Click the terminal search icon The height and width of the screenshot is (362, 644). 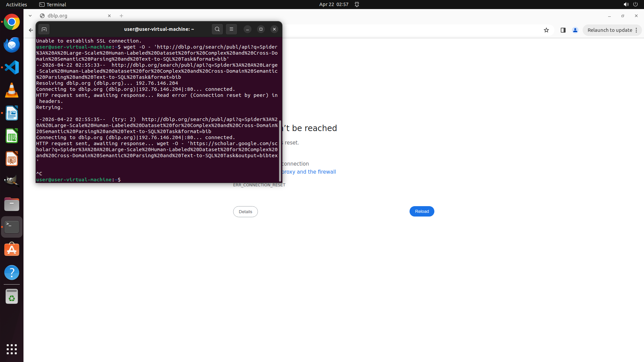217,29
